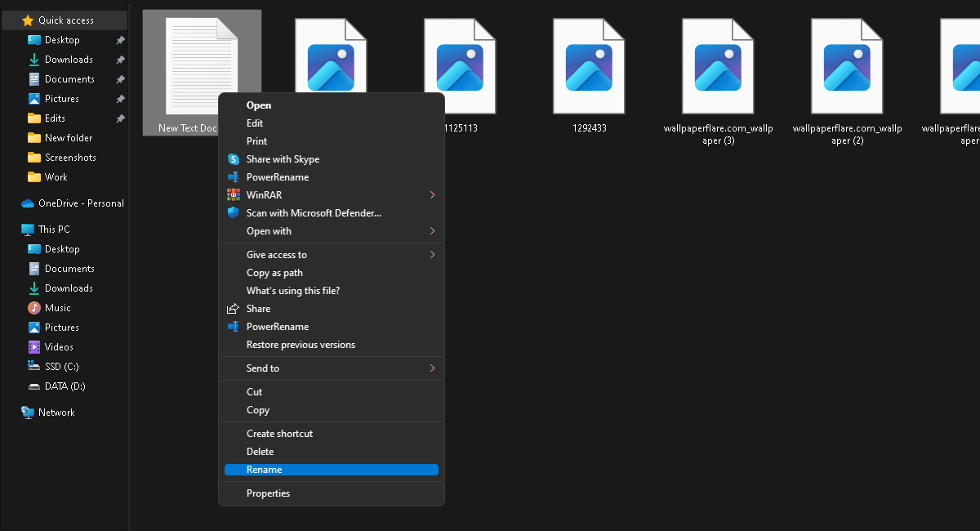Screen dimensions: 980x531
Task: Click the Share arrow icon
Action: pyautogui.click(x=233, y=309)
